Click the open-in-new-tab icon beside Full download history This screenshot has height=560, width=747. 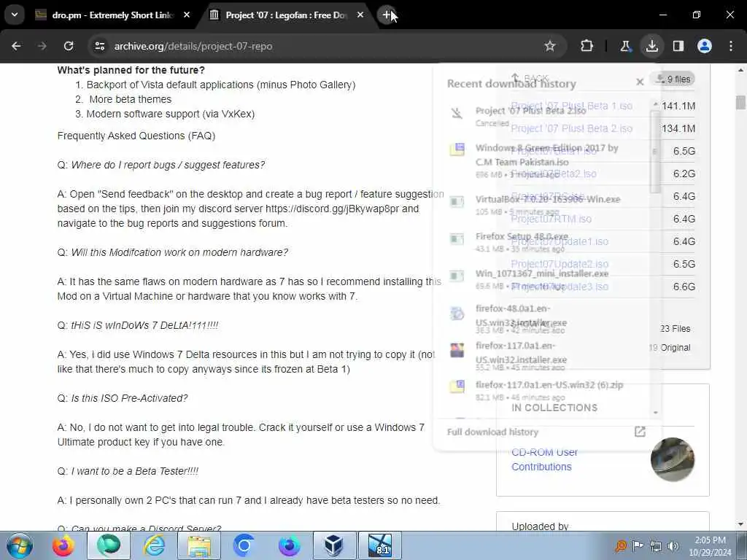pos(640,432)
